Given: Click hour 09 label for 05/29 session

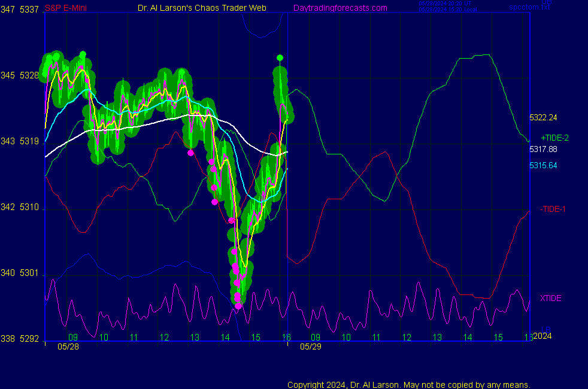Looking at the screenshot, I should click(316, 338).
